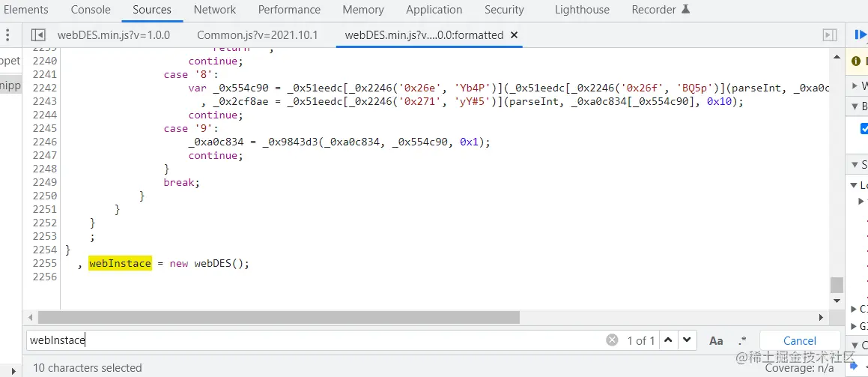The width and height of the screenshot is (868, 377).
Task: Switch to the Elements panel
Action: pos(25,10)
